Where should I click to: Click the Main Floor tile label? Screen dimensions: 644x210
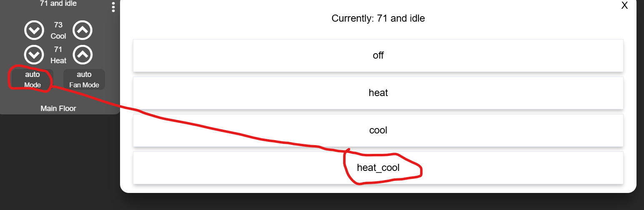pyautogui.click(x=58, y=109)
